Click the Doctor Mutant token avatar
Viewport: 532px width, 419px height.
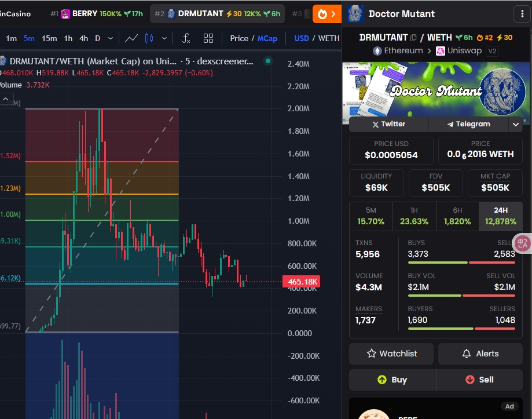tap(355, 14)
